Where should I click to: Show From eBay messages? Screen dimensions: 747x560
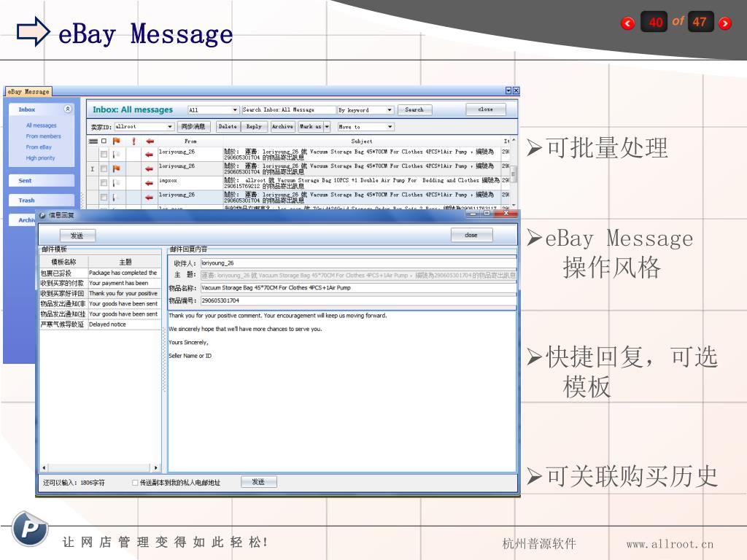(x=39, y=147)
